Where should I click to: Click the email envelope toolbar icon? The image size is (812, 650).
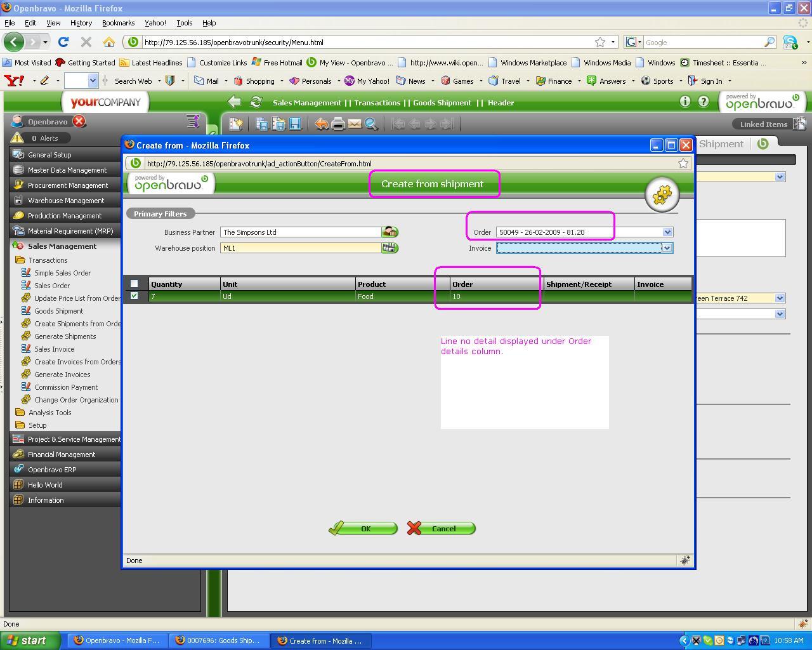click(x=355, y=124)
